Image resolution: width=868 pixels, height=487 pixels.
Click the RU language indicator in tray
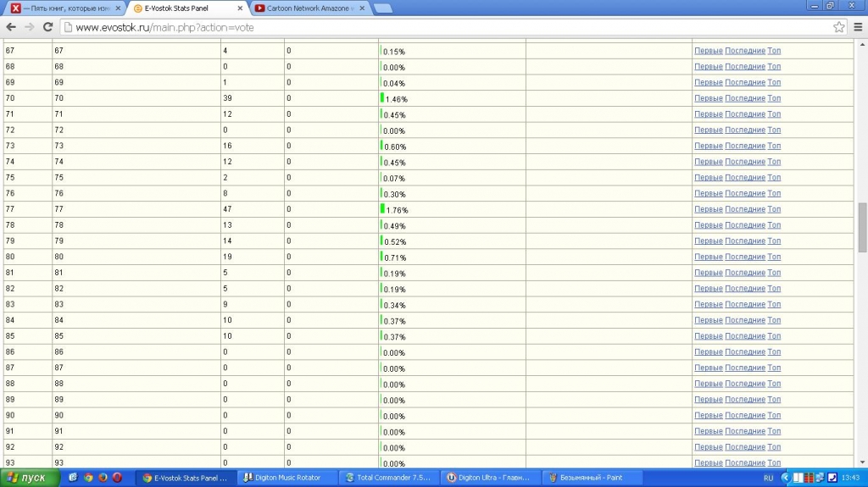pyautogui.click(x=768, y=478)
